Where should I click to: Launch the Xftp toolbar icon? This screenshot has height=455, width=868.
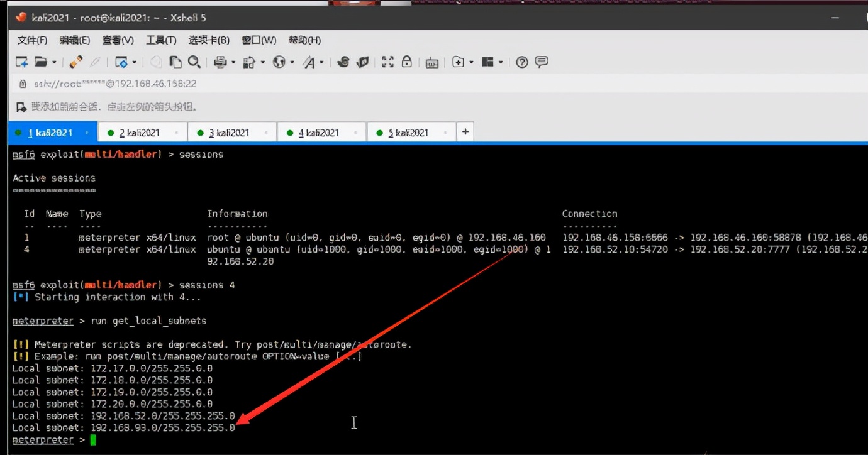343,62
